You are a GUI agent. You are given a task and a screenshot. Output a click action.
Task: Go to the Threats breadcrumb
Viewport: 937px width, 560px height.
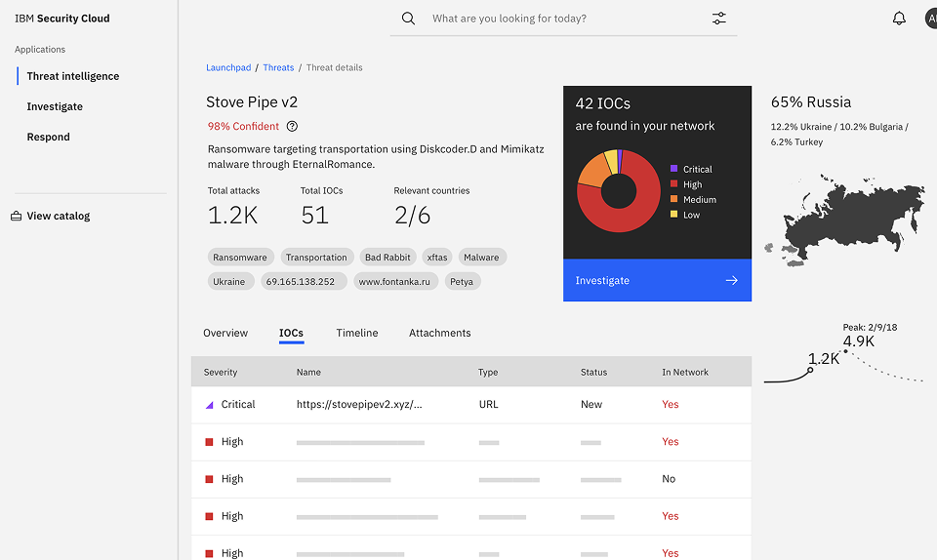278,67
